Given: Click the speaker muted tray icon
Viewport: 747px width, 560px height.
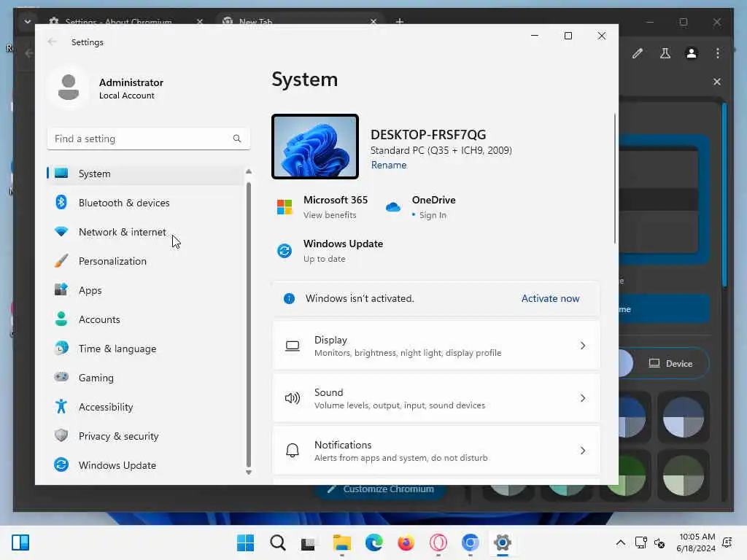Looking at the screenshot, I should point(659,542).
